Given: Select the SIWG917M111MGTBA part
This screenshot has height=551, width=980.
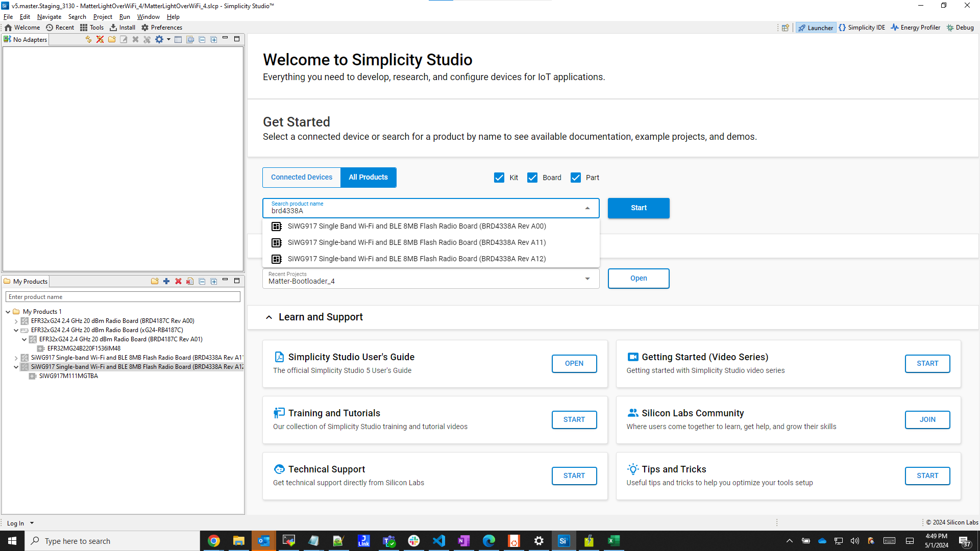Looking at the screenshot, I should point(68,376).
